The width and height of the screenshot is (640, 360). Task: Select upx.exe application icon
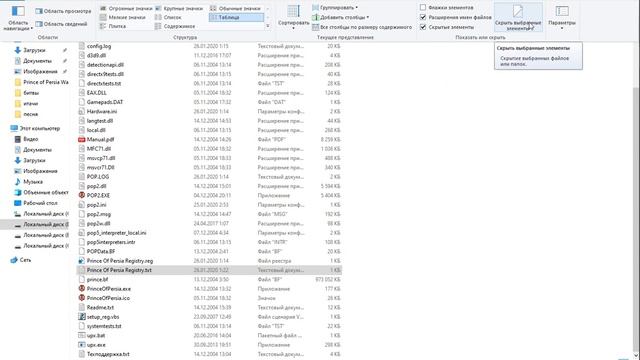82,345
